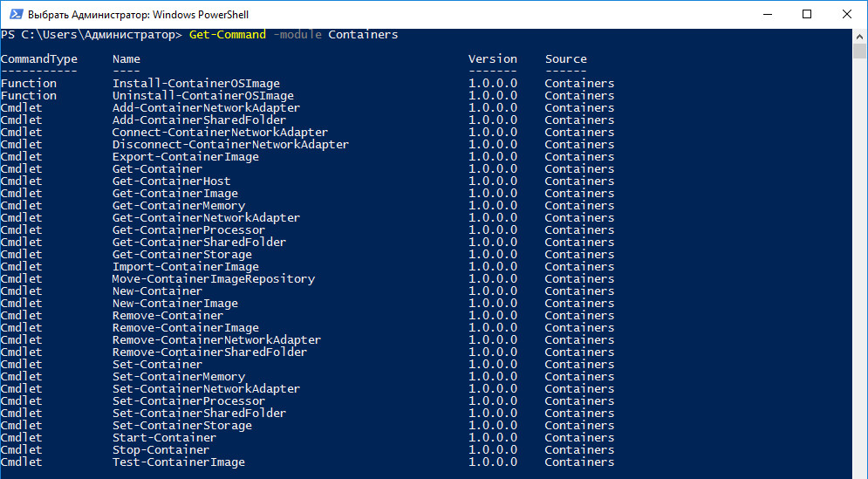The width and height of the screenshot is (868, 479).
Task: Click 'Remove-ContainerSharedFolder' entry
Action: click(210, 351)
